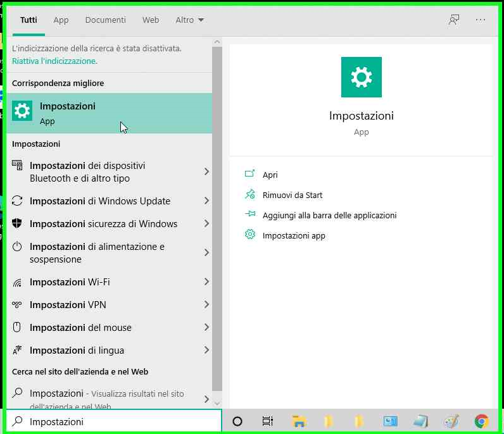Switch to the Documenti tab
The width and height of the screenshot is (504, 434).
click(106, 20)
